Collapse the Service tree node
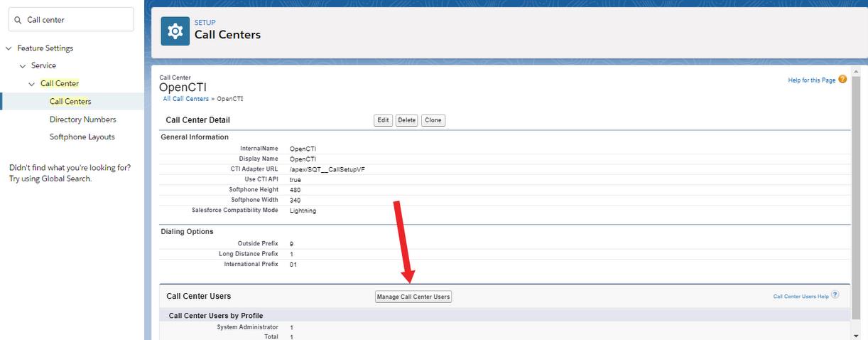This screenshot has height=340, width=868. pos(22,66)
